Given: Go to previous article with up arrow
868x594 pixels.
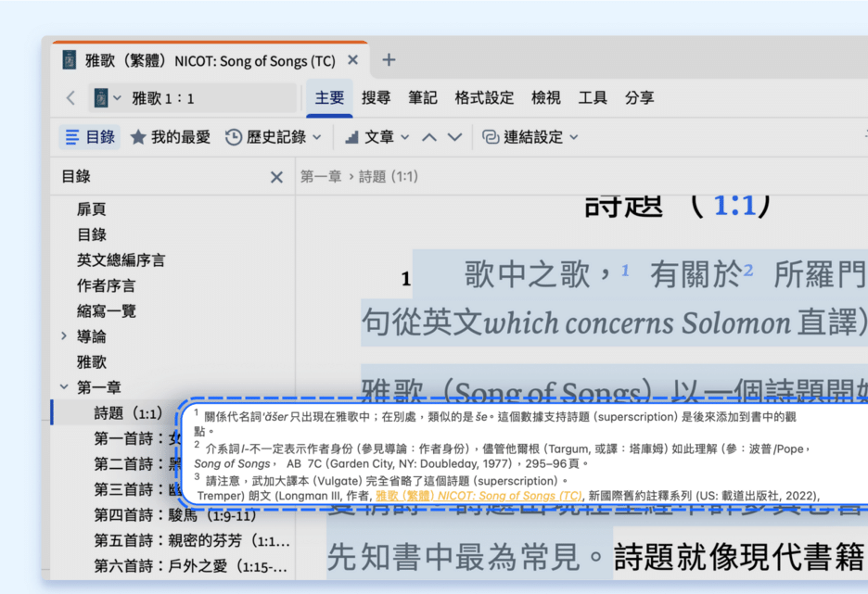Looking at the screenshot, I should click(x=429, y=137).
